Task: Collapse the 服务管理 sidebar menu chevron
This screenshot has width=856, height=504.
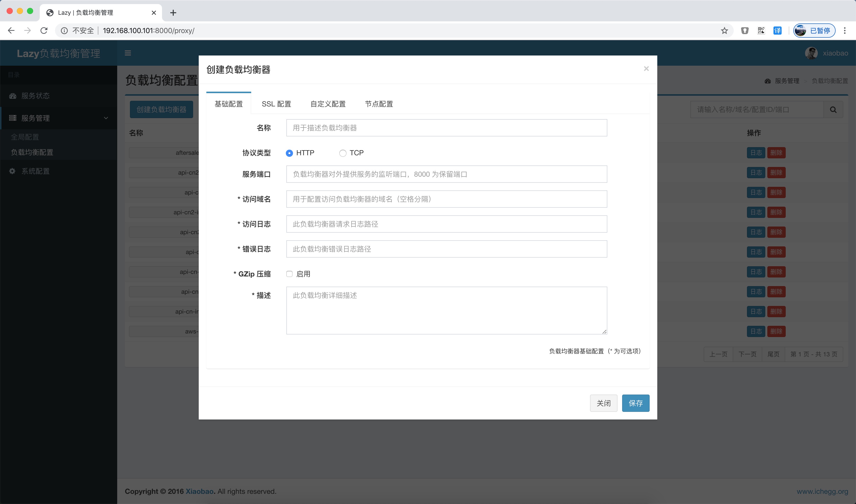Action: coord(106,118)
